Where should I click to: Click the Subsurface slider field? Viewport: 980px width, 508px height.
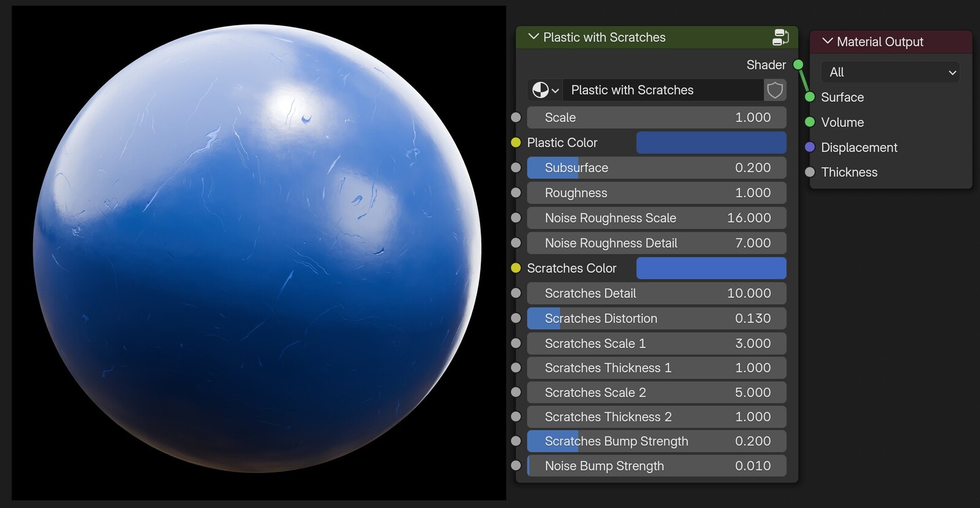(657, 167)
